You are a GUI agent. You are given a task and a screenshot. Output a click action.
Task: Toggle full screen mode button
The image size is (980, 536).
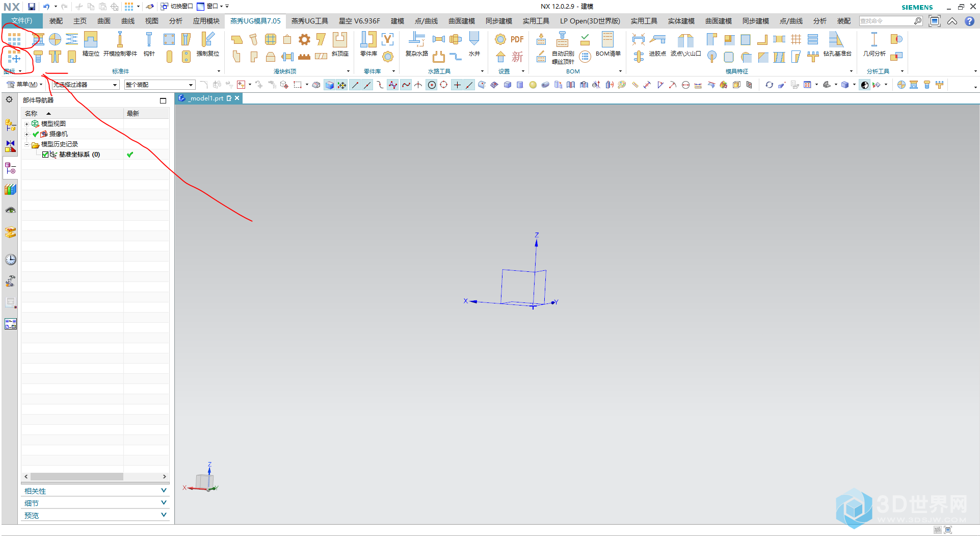[x=935, y=21]
